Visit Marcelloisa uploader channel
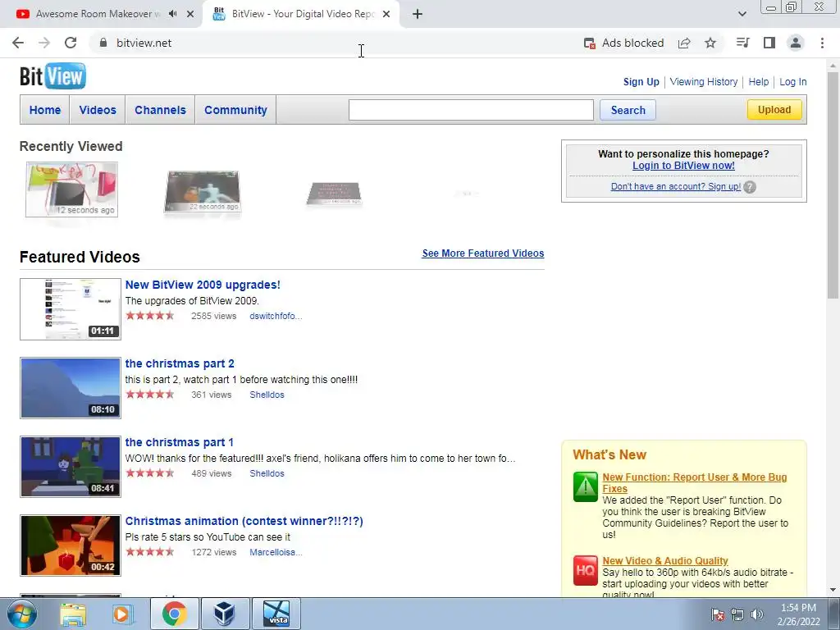 [276, 552]
